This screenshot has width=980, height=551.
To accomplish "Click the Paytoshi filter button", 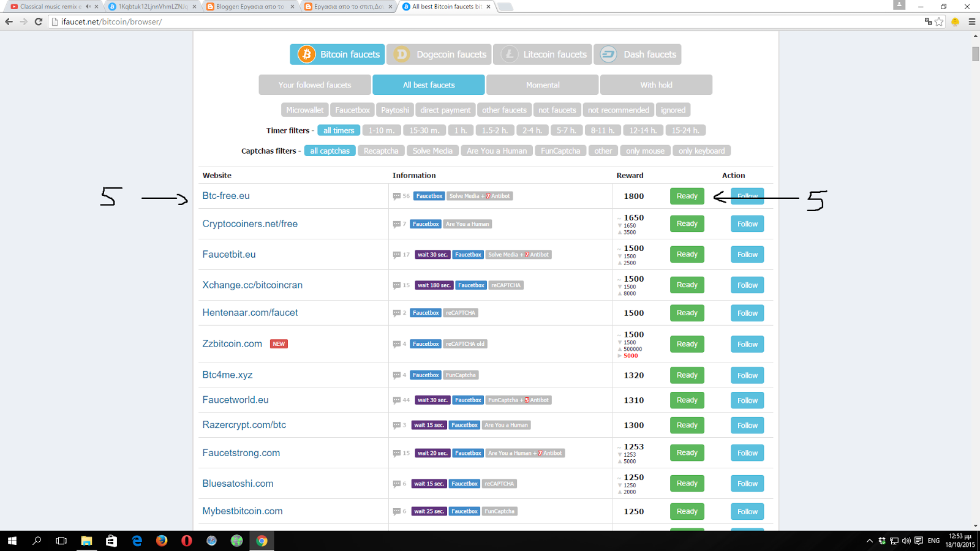I will pyautogui.click(x=395, y=110).
